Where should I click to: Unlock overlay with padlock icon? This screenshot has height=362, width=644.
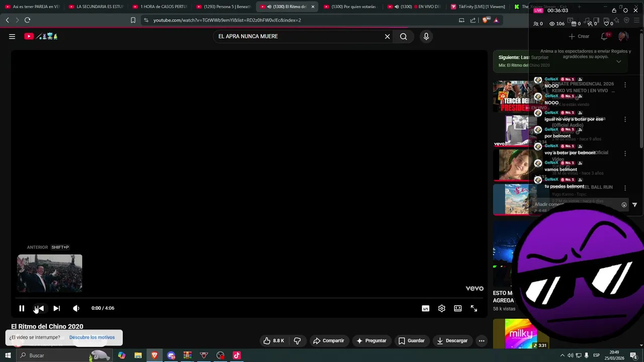pyautogui.click(x=614, y=10)
